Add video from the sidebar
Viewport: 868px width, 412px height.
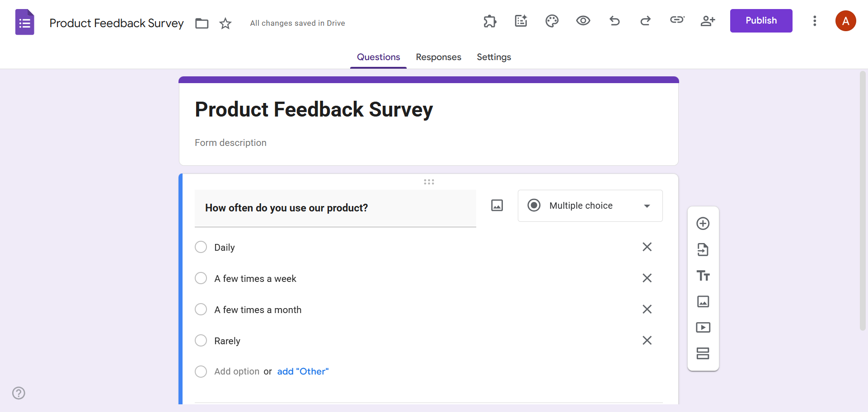click(x=703, y=327)
